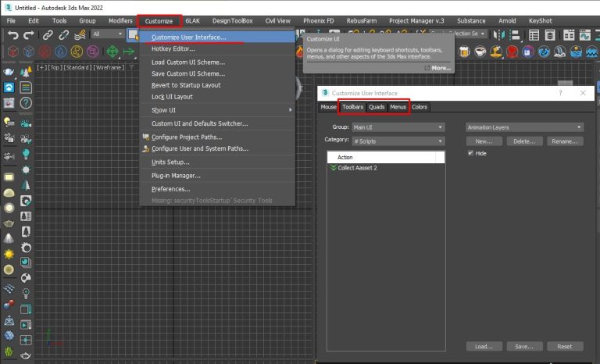Screen dimensions: 600x364
Task: Select the Link chain tool
Action: point(48,35)
